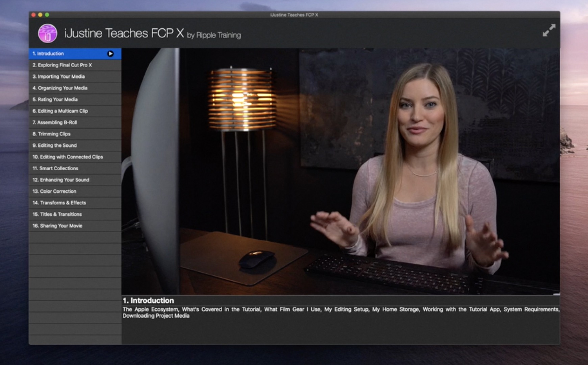Click the chapter description text below the heading
Screen dimensions: 588x365
pos(341,313)
